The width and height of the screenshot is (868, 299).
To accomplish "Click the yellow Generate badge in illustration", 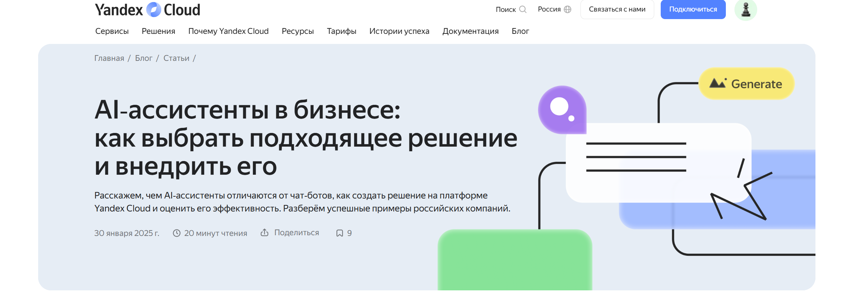I will 746,84.
